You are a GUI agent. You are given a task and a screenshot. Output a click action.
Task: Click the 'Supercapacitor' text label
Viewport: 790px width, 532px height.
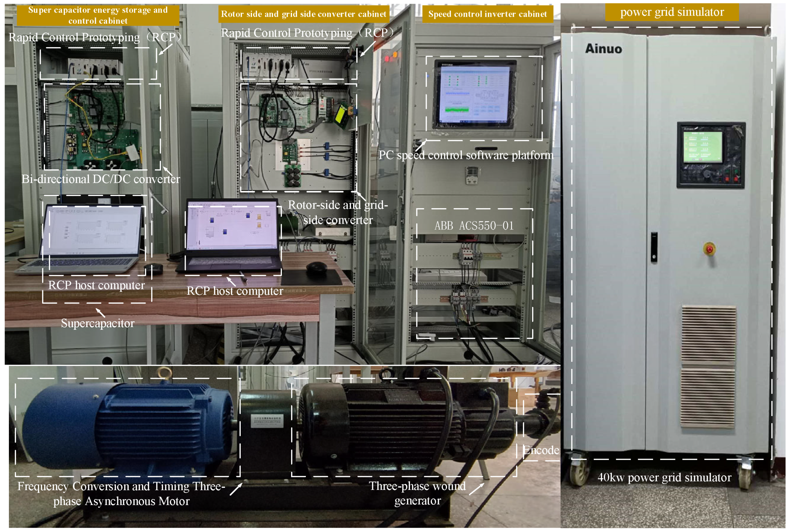click(x=98, y=323)
